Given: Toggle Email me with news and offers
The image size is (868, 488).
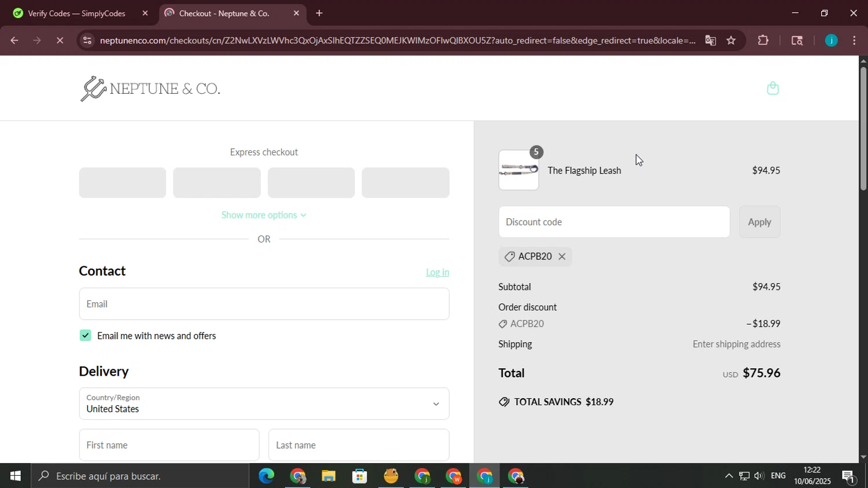Looking at the screenshot, I should 86,336.
